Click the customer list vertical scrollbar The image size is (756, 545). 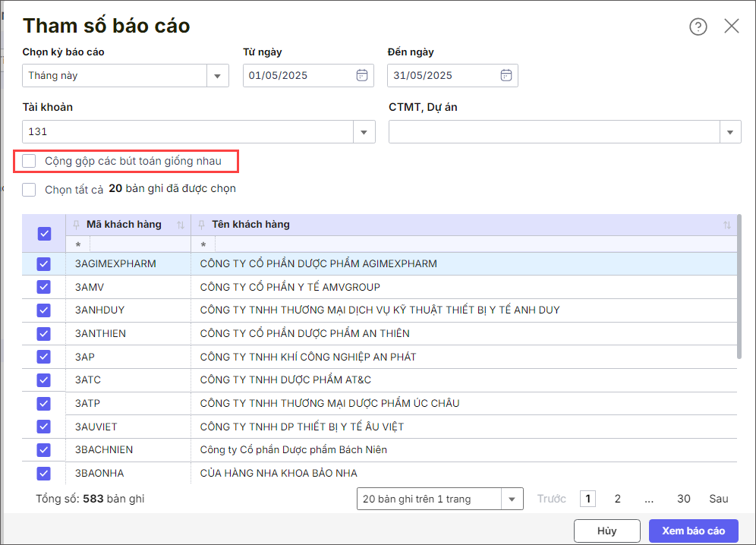(739, 288)
